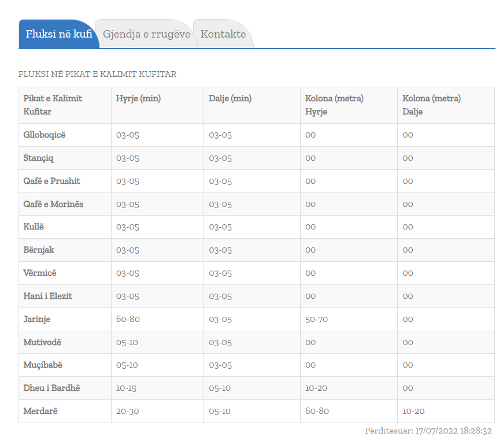The height and width of the screenshot is (448, 503).
Task: Select the Mutivodë row label
Action: 42,342
